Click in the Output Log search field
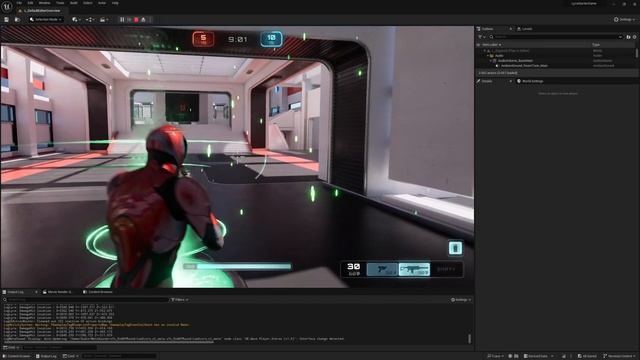This screenshot has height=360, width=640. click(x=86, y=300)
